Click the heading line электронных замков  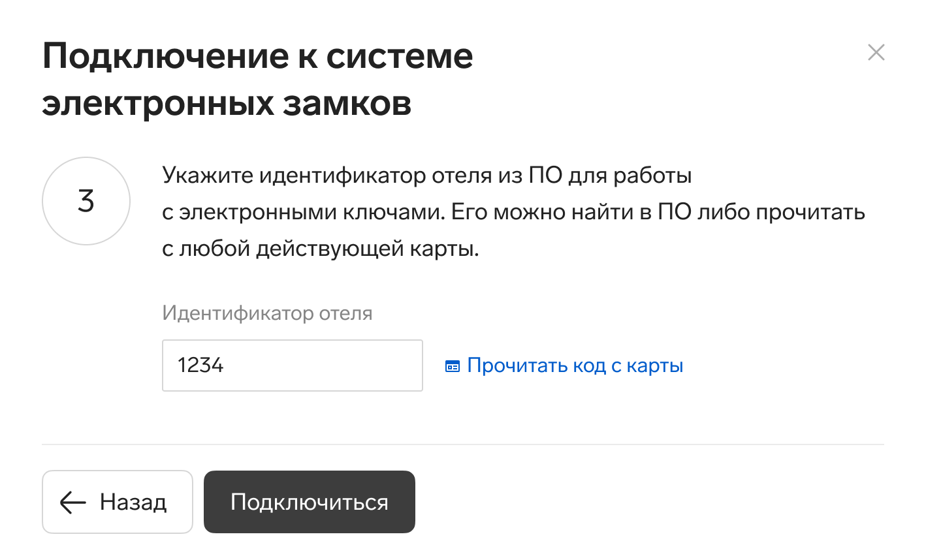point(227,104)
